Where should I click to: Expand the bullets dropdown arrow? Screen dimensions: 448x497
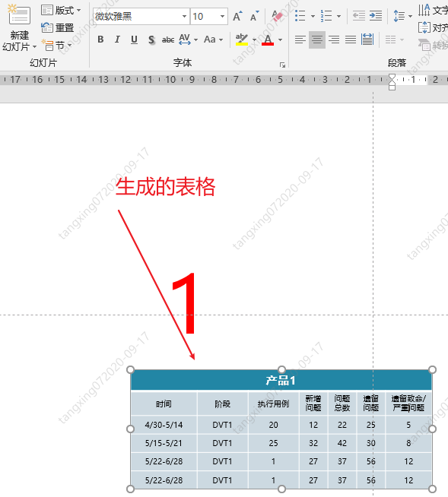coord(313,16)
